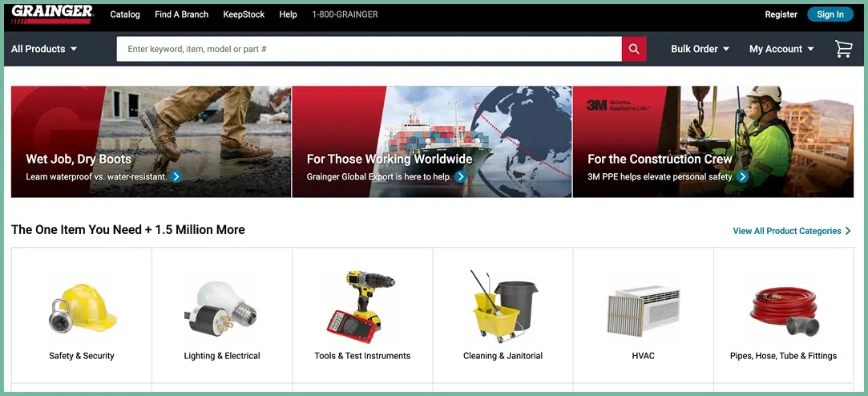Open the Bulk Order dropdown
Screen dimensions: 868x396
tap(700, 49)
